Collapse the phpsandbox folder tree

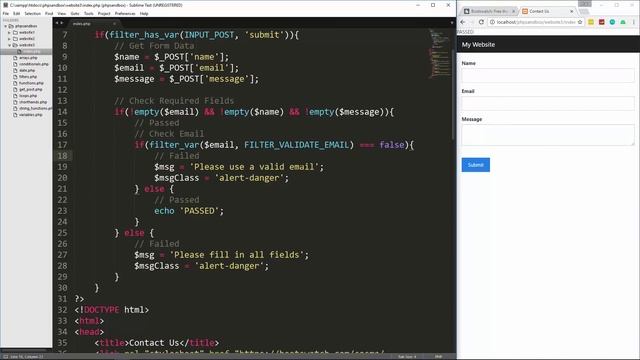[6, 26]
